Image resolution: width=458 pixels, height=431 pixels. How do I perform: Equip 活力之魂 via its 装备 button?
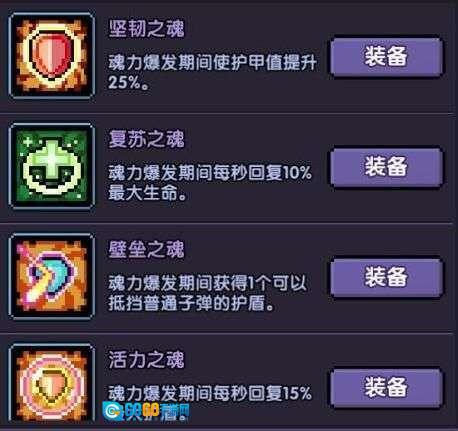[386, 387]
